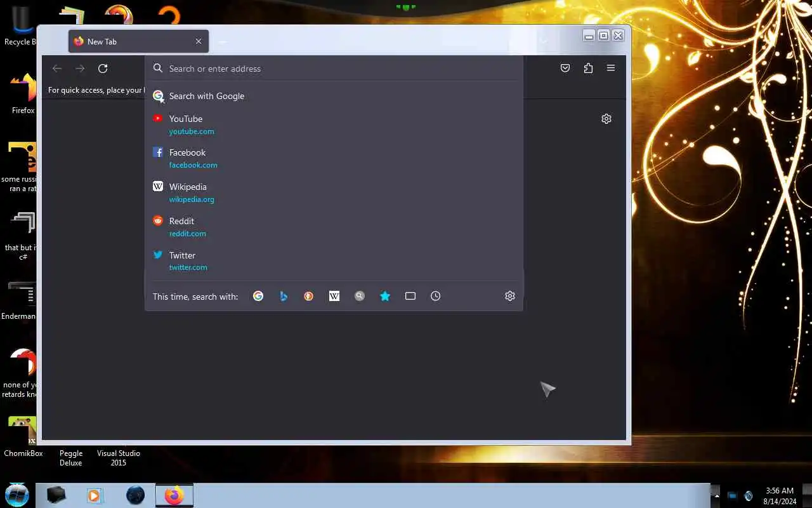
Task: Open new tab page personalize gear
Action: coord(606,119)
